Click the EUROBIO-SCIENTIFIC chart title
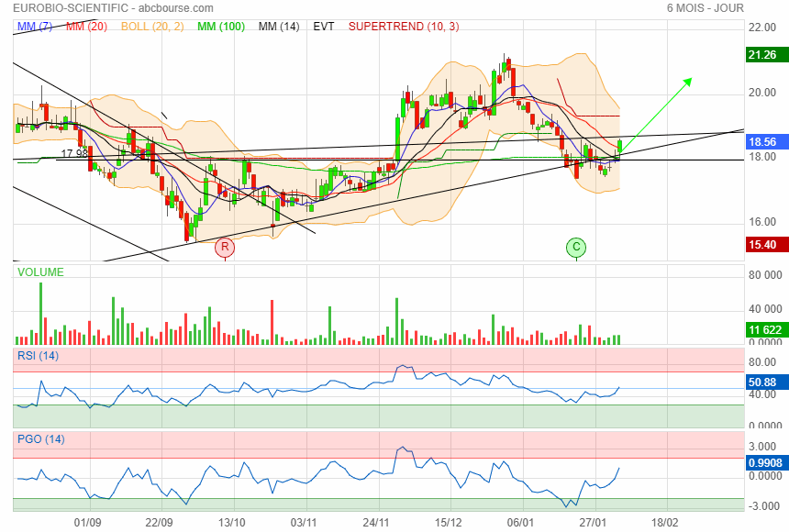 (x=113, y=8)
